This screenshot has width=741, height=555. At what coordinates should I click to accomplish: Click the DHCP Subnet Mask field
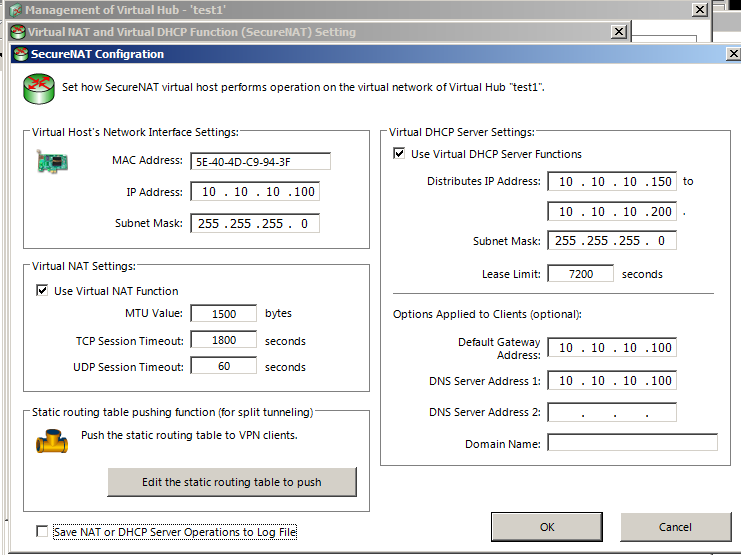pyautogui.click(x=612, y=240)
